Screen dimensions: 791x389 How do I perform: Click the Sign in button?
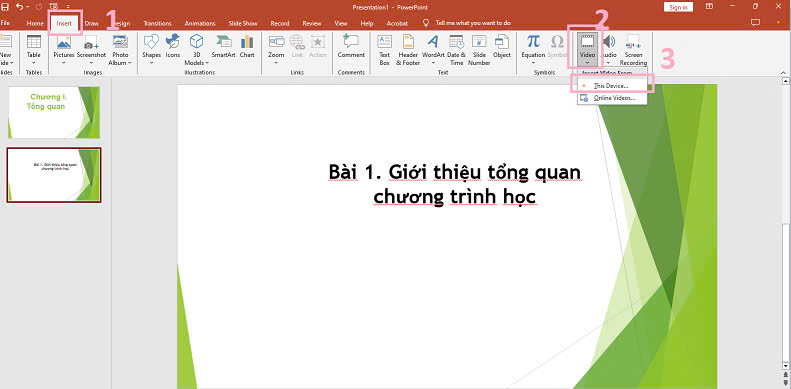(x=679, y=7)
